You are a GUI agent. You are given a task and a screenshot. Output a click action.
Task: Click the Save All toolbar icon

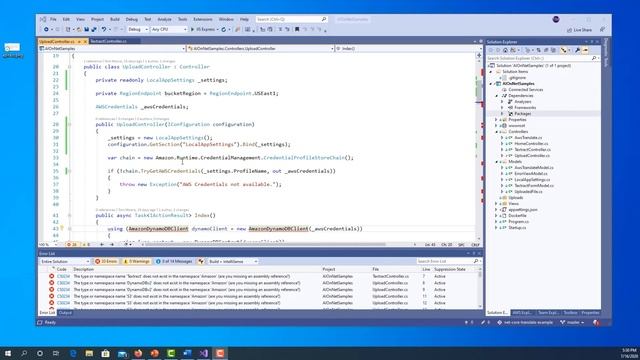pyautogui.click(x=94, y=29)
